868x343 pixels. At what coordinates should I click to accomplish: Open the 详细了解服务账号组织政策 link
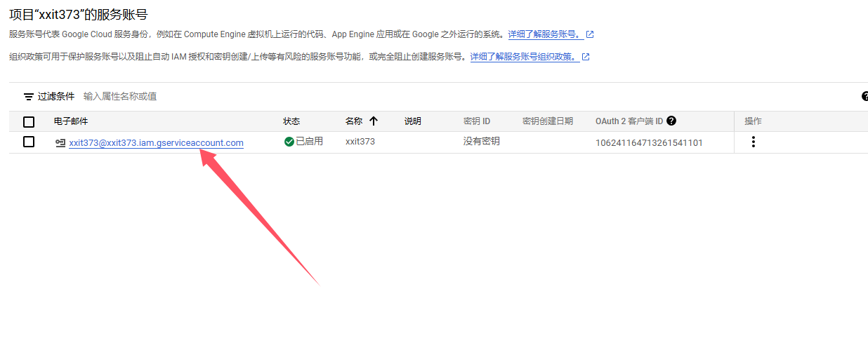point(525,57)
